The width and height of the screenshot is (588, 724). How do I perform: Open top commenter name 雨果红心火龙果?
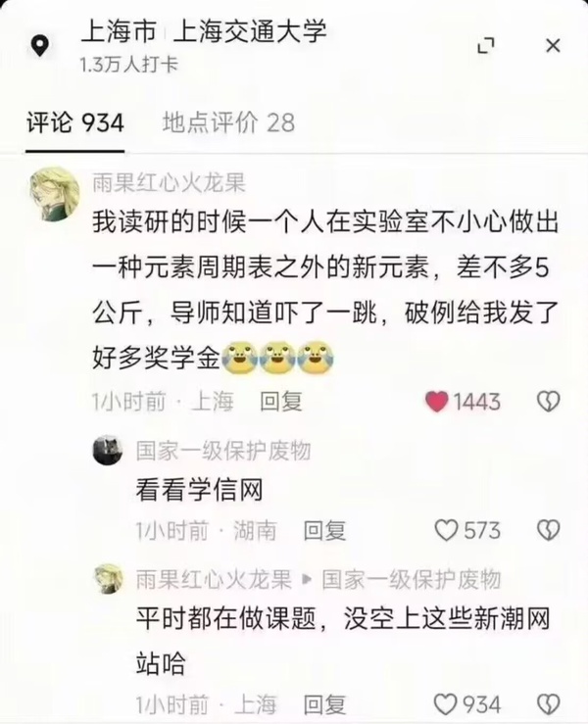(x=170, y=183)
